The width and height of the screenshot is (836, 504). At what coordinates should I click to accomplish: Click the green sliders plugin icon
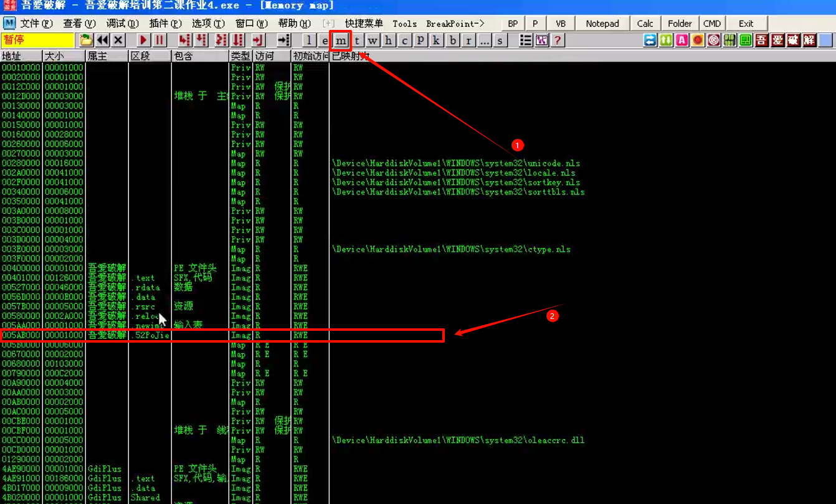[729, 40]
